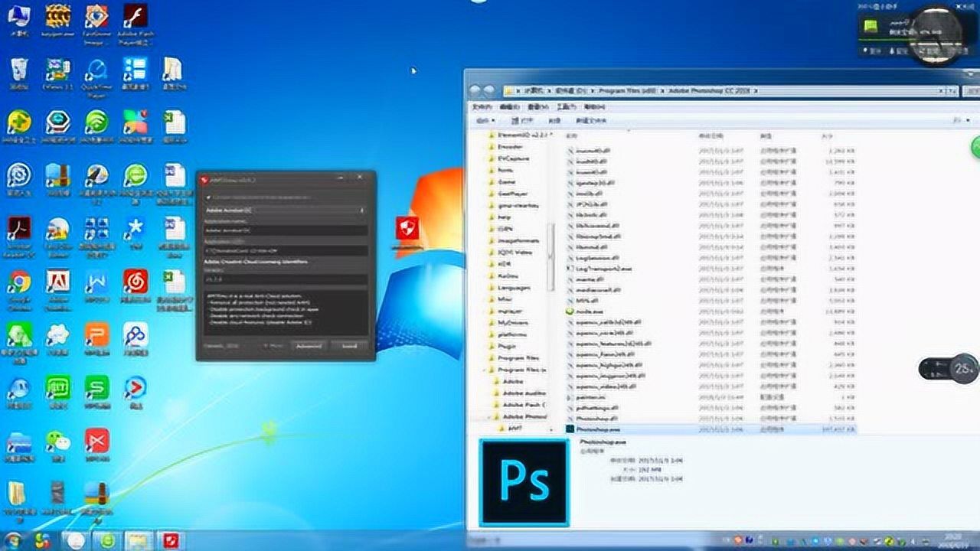The height and width of the screenshot is (551, 980).
Task: Open the 帮助 (Help) menu in Explorer
Action: click(594, 106)
